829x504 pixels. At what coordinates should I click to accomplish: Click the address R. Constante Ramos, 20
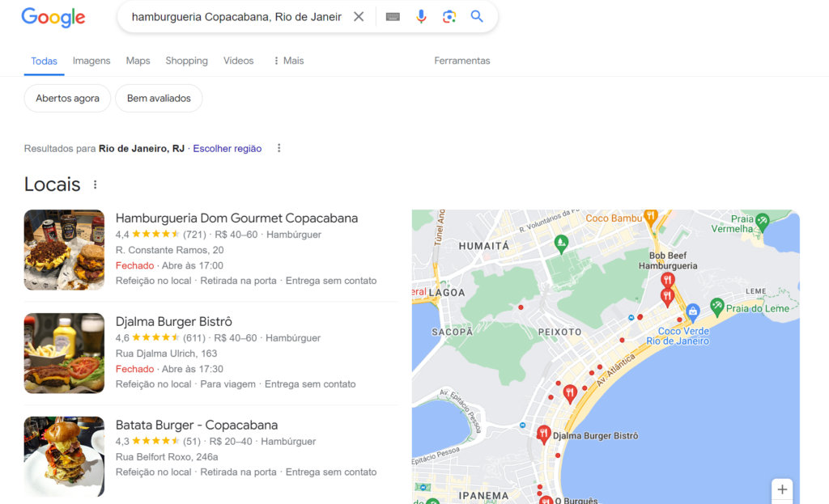click(170, 250)
